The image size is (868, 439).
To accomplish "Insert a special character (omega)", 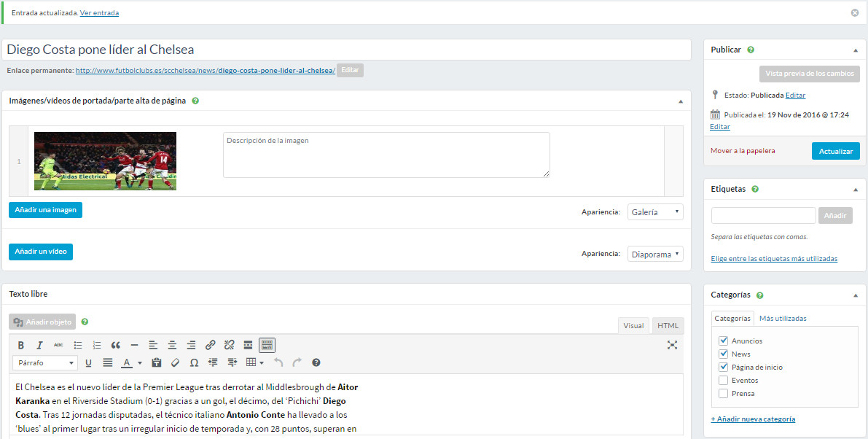I will coord(194,362).
